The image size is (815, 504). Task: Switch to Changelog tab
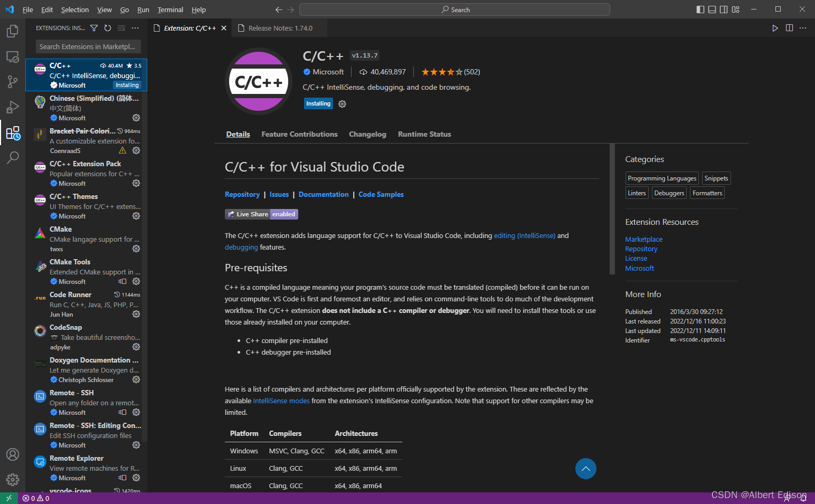click(367, 134)
